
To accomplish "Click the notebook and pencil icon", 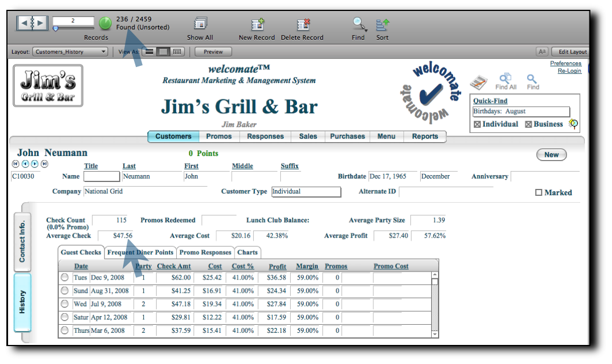I will tap(478, 82).
